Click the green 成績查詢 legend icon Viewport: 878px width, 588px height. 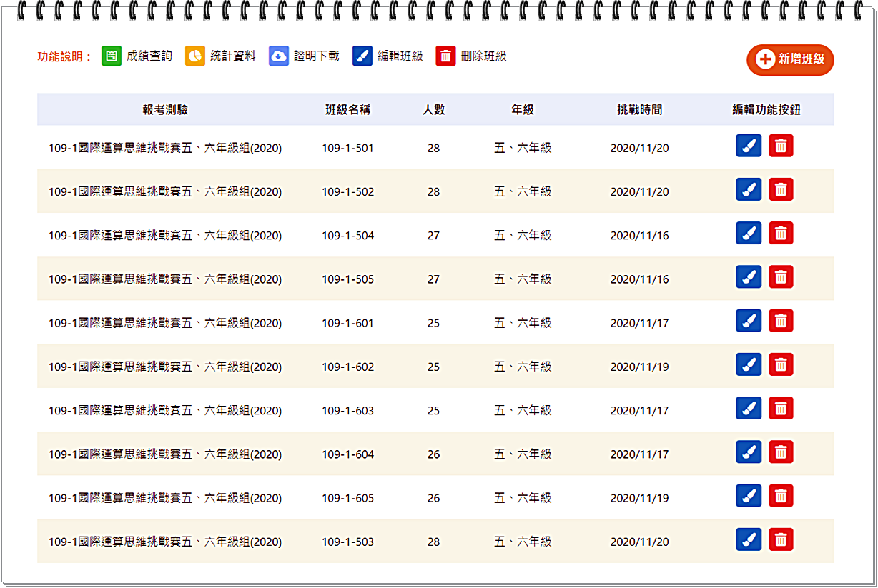(x=112, y=56)
